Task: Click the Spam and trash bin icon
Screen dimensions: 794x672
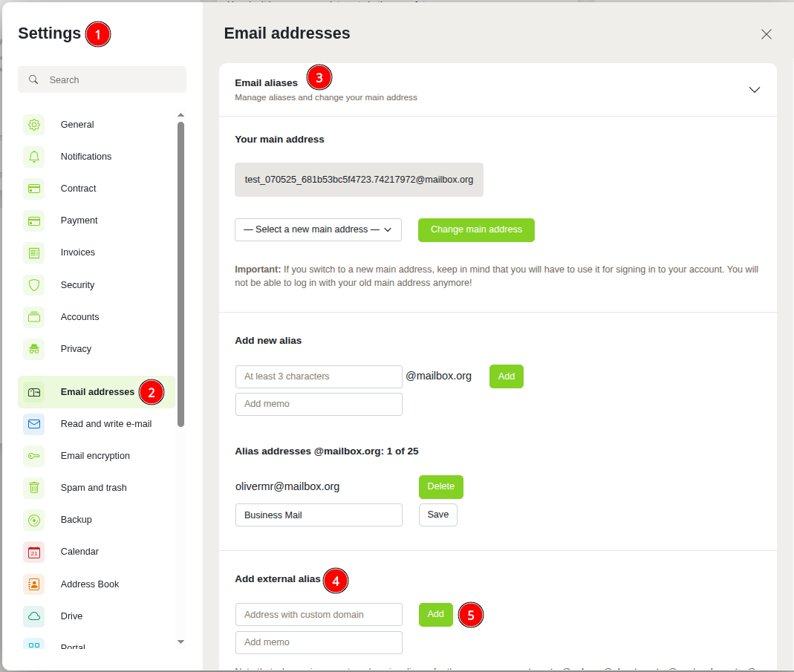Action: point(33,488)
